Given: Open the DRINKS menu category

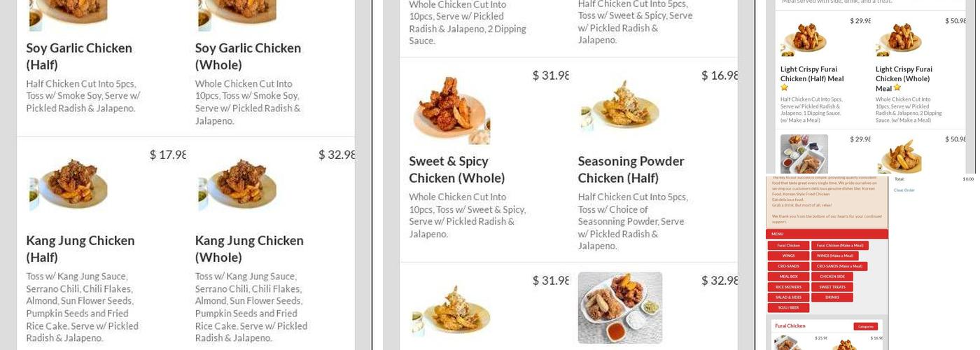Looking at the screenshot, I should 832,297.
